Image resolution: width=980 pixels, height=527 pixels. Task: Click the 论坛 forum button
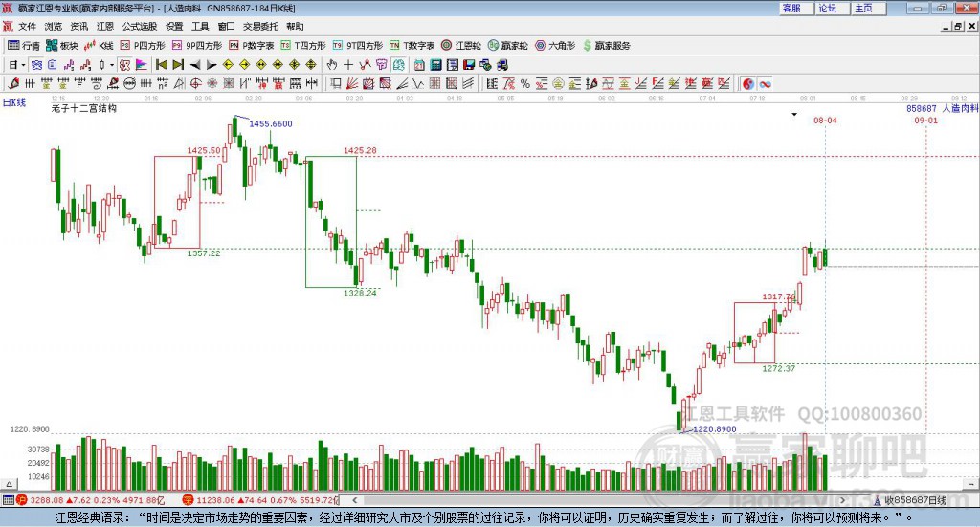828,8
